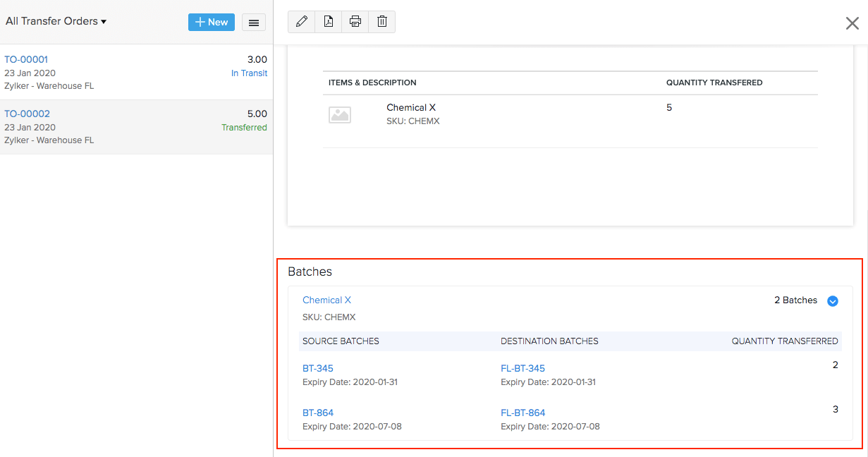Screen dimensions: 868x457
Task: Collapse the 2 Batches chevron
Action: tap(832, 301)
